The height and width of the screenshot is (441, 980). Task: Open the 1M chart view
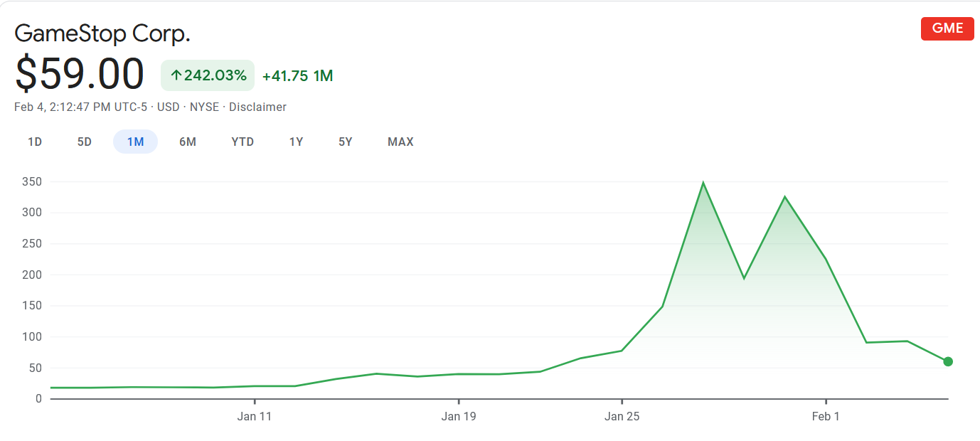coord(135,142)
